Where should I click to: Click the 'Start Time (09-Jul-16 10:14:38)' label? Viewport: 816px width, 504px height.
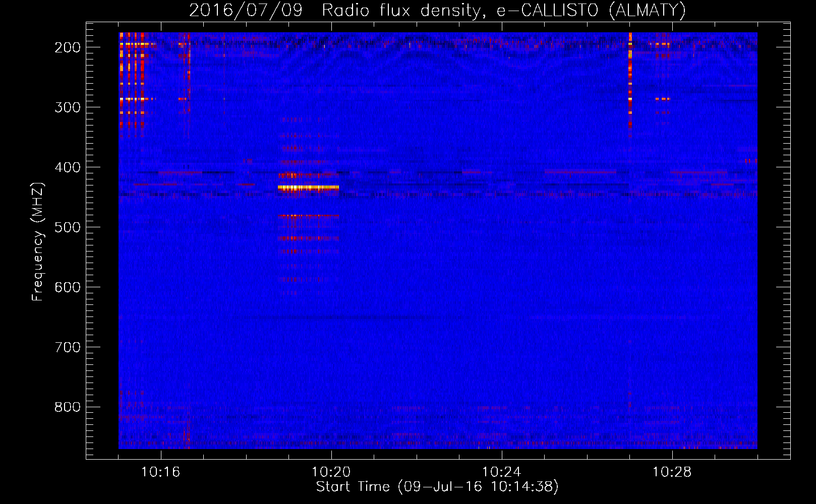437,487
